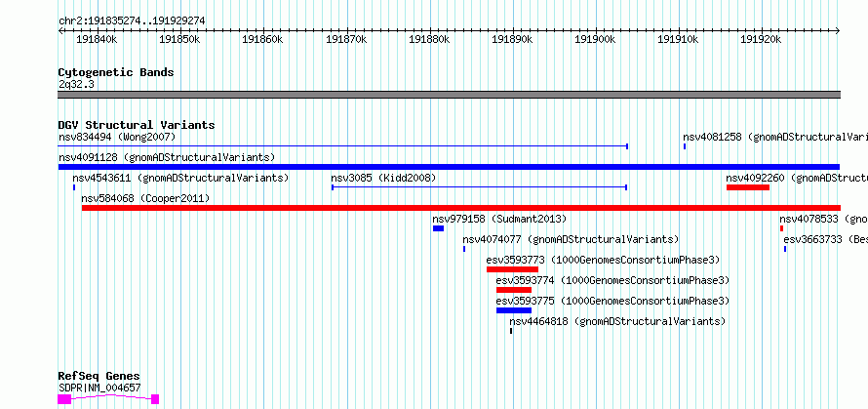Click the 2q32.3 band label
Viewport: 868px width, 409px height.
point(76,84)
